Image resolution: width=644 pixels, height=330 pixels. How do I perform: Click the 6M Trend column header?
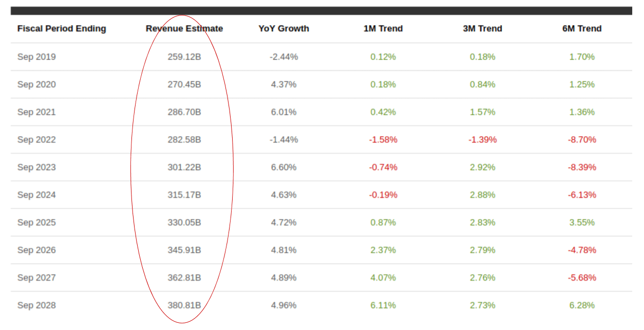pos(582,29)
